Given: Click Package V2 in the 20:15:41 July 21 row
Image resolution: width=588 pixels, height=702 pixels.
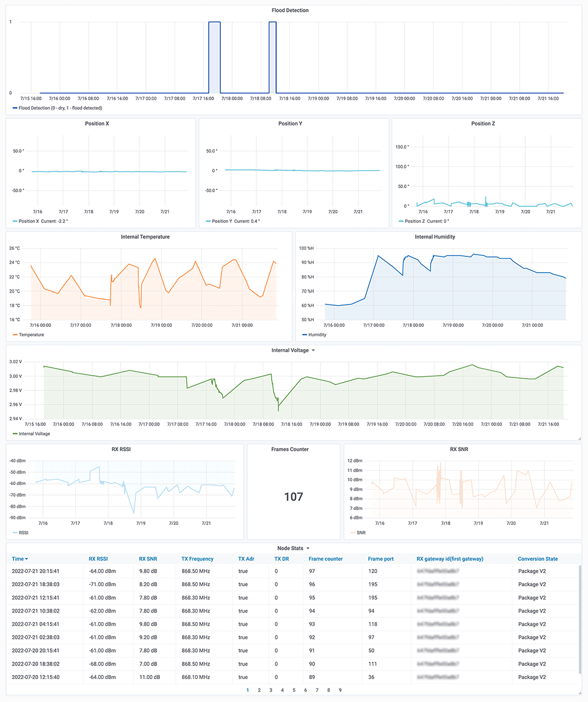Looking at the screenshot, I should [532, 571].
